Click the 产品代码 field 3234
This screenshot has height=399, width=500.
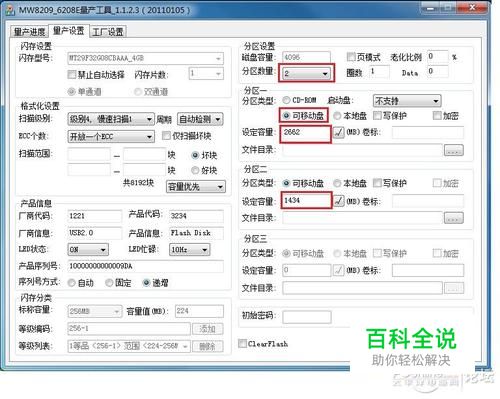196,216
